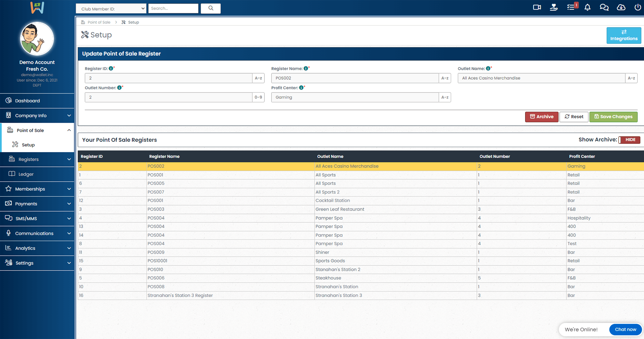Open the Club Member ID dropdown
Image resolution: width=644 pixels, height=339 pixels.
111,8
